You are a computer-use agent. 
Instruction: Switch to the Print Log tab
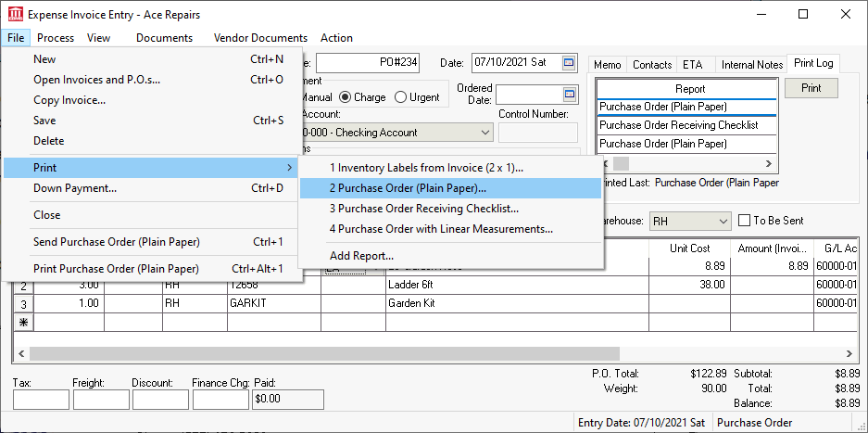(x=813, y=63)
